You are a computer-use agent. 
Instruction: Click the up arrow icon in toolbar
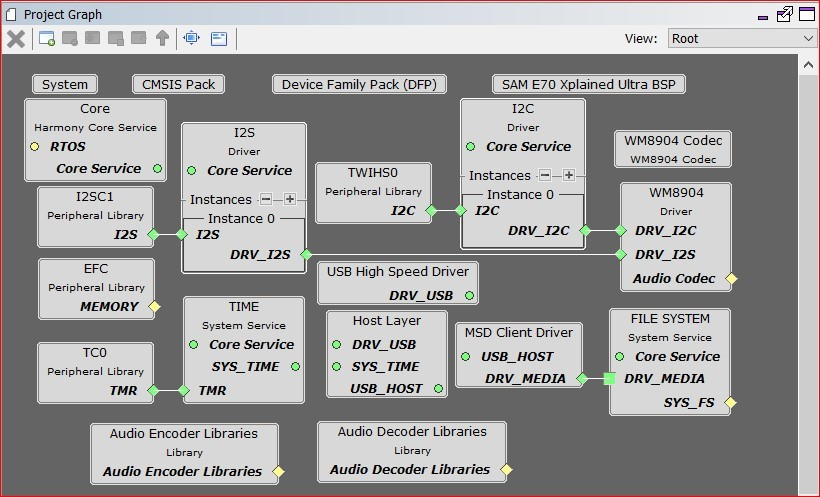point(161,39)
